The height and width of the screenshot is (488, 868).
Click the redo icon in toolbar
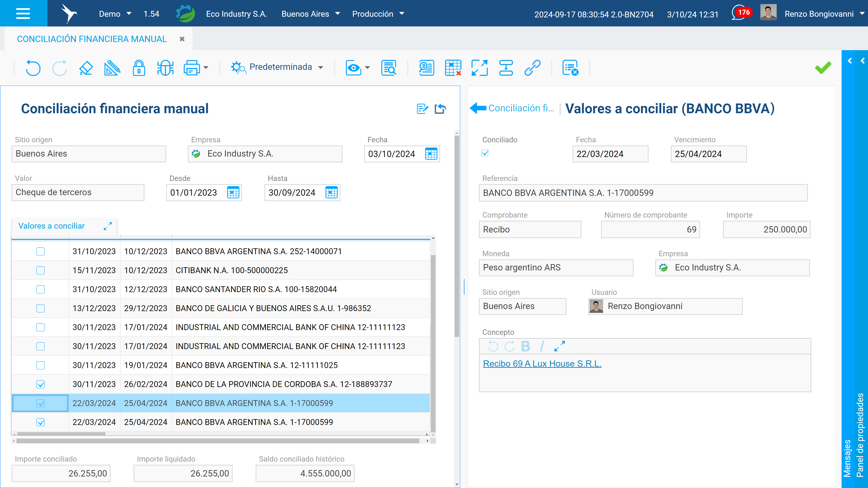[60, 68]
